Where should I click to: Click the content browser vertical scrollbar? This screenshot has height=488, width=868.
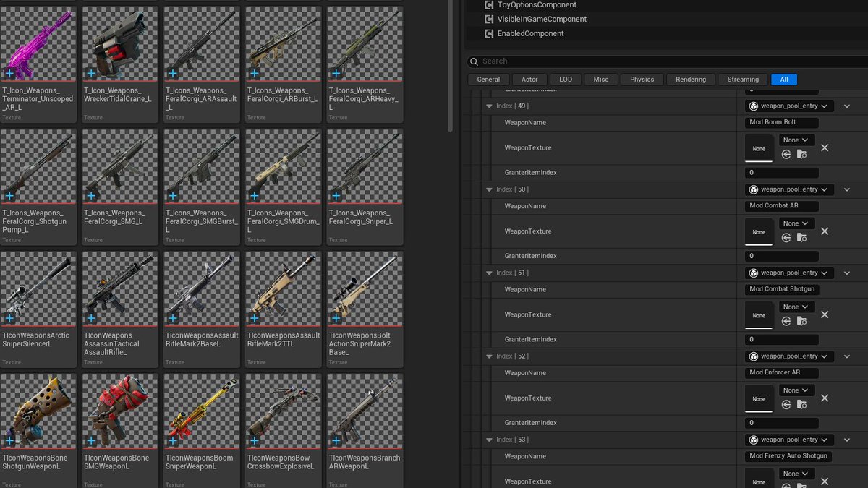tap(451, 65)
